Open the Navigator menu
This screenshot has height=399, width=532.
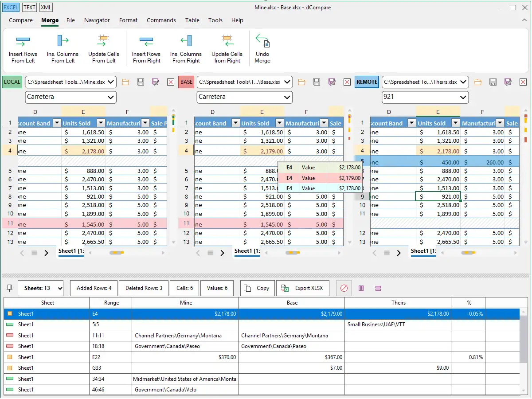97,20
